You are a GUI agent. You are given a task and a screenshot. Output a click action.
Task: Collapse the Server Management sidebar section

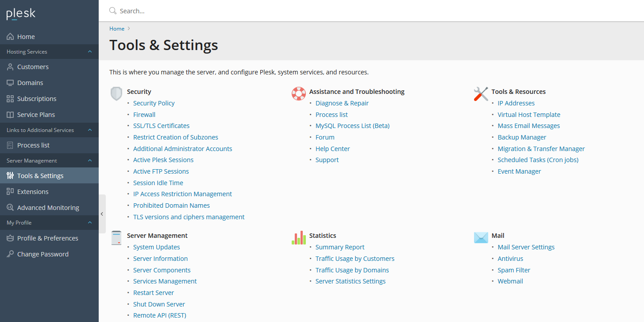point(90,161)
